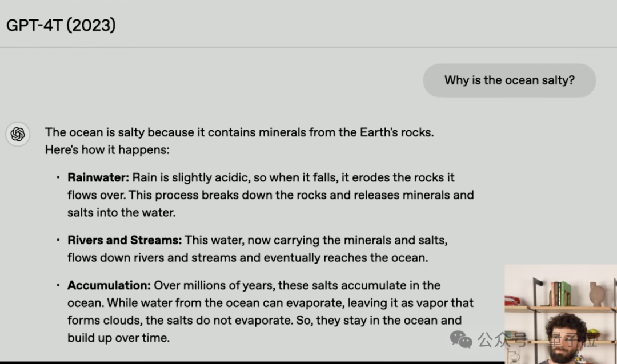Click the vase on the webcam shelf
Screen dimensions: 617x364
[597, 294]
